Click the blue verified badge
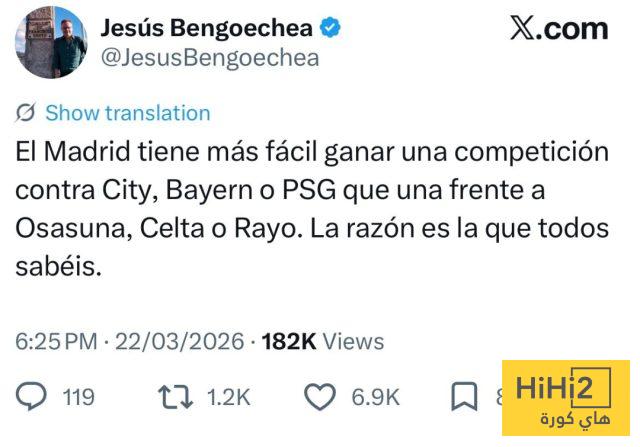Viewport: 640px width, 447px height. coord(330,28)
